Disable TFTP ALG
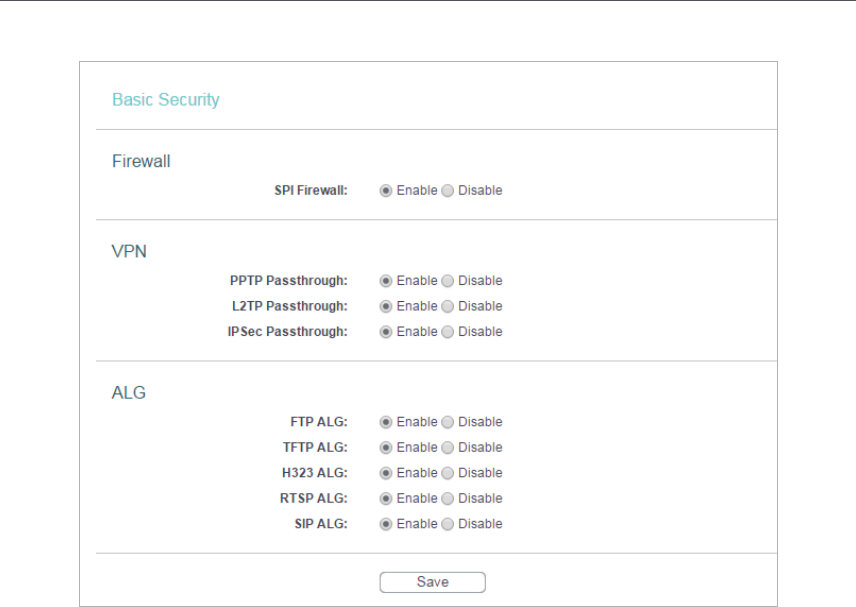 (448, 448)
